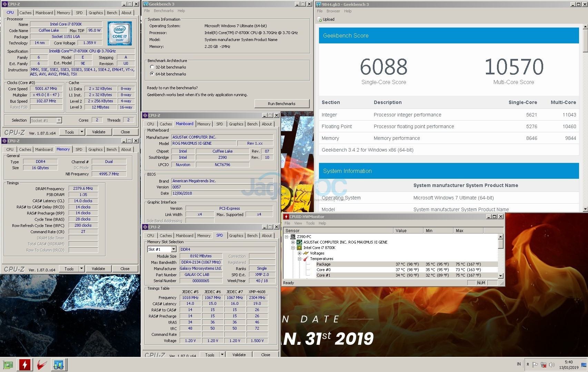The image size is (588, 372).
Task: Click the CPU-Z title icon of the Mainboard window
Action: [145, 115]
